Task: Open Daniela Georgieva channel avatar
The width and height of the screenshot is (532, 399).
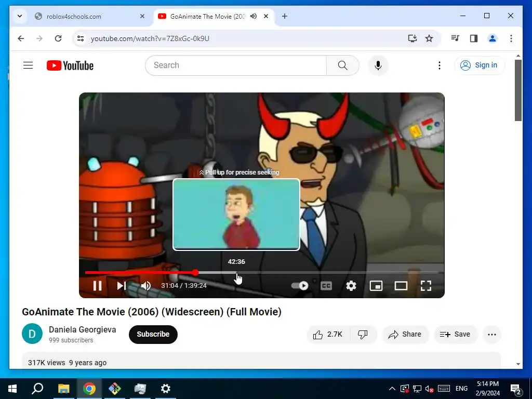Action: click(32, 334)
